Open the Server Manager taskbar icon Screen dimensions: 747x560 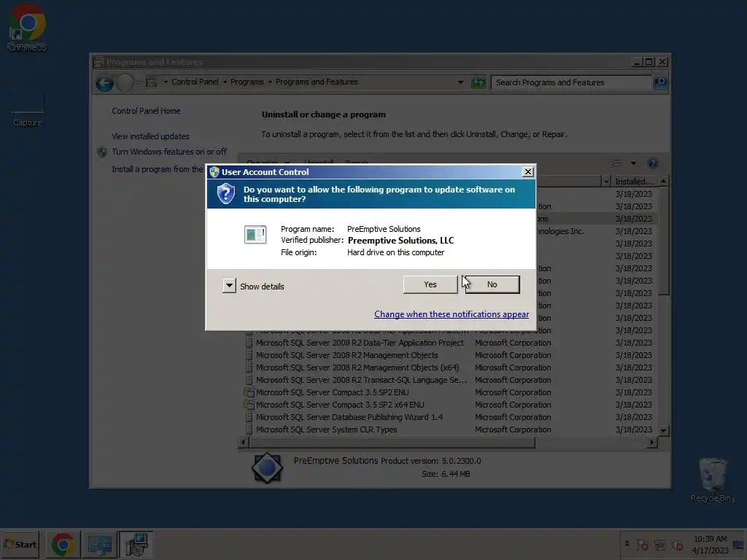99,544
